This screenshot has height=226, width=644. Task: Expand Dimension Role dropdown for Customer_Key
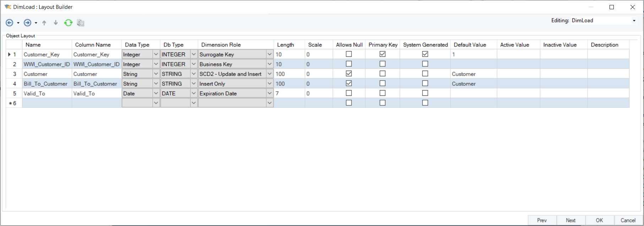tap(269, 54)
